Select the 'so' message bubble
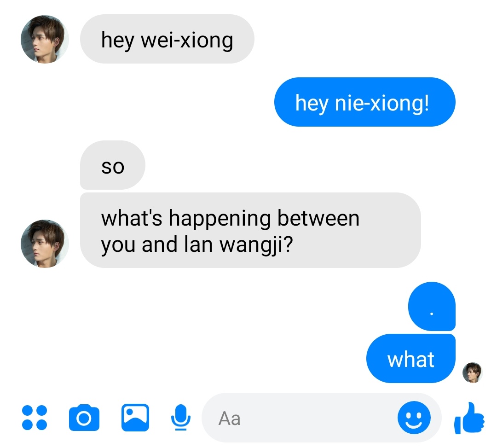 coord(113,165)
